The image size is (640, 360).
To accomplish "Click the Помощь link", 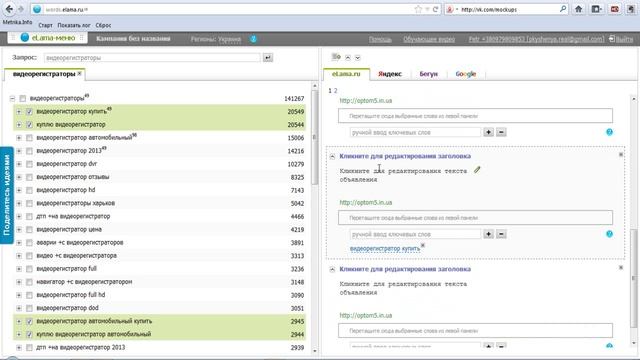I will tap(380, 39).
